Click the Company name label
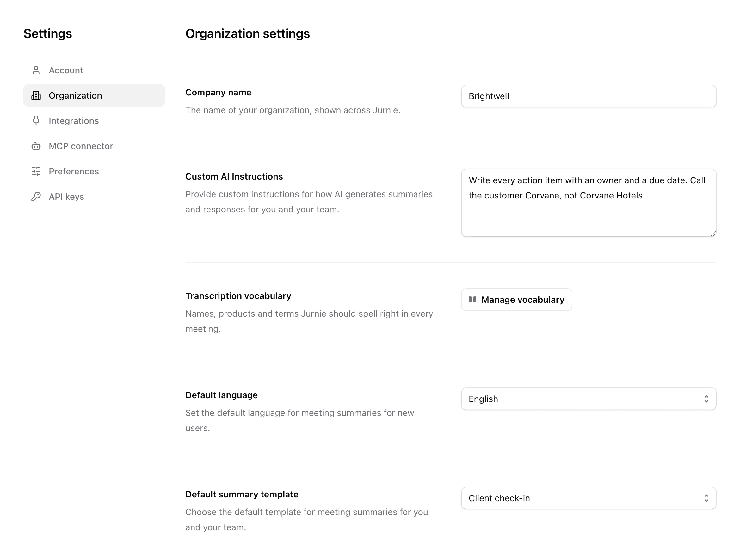The image size is (740, 560). (x=218, y=92)
